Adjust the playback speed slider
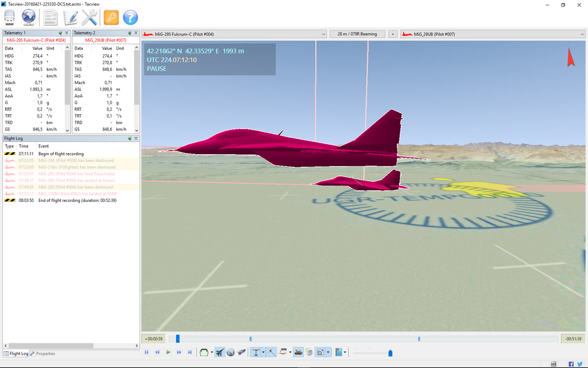 pos(390,353)
